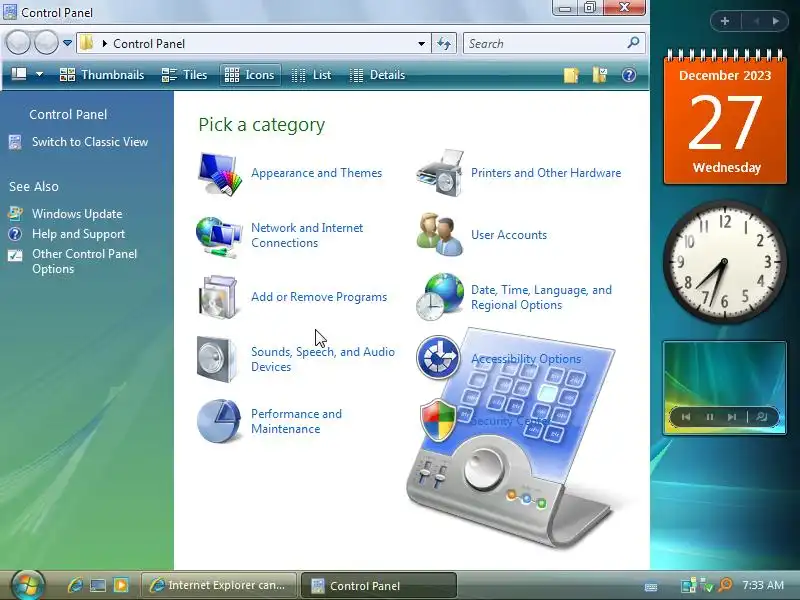Click the arrow before Control Panel in address bar

tap(104, 44)
